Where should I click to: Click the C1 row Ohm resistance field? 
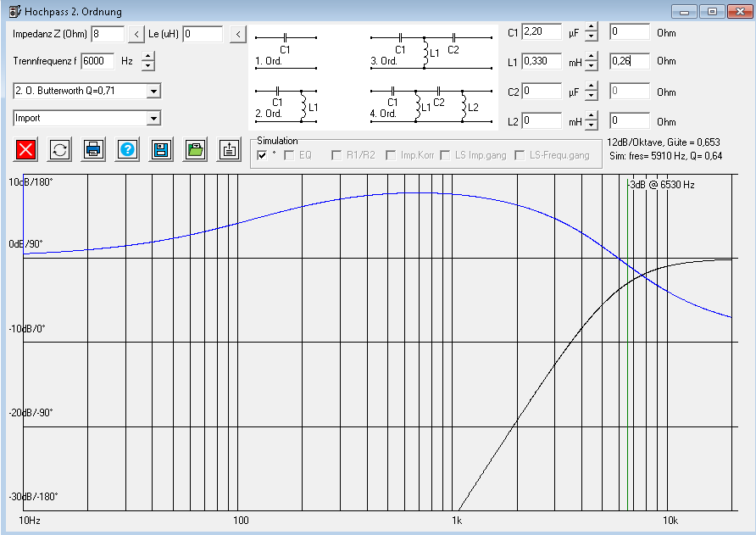[630, 32]
